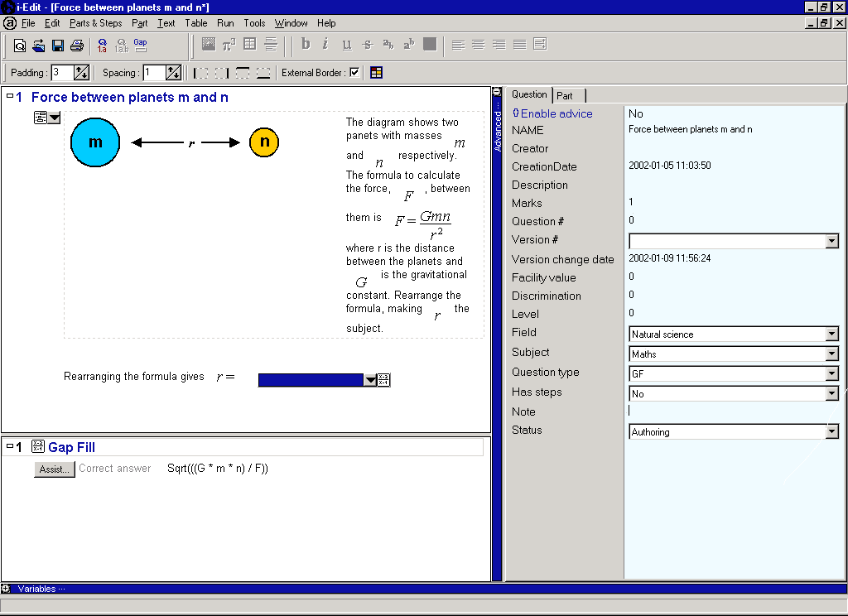Collapse the question 1 title tree node

9,97
